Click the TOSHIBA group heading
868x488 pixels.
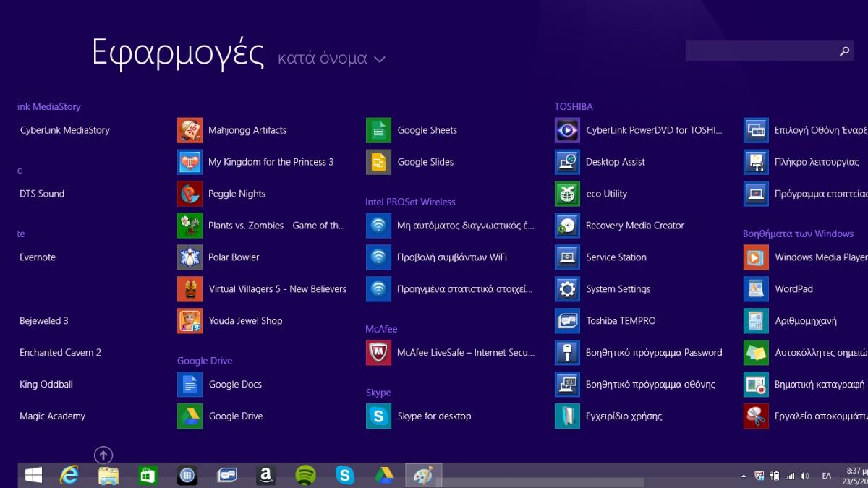[574, 106]
